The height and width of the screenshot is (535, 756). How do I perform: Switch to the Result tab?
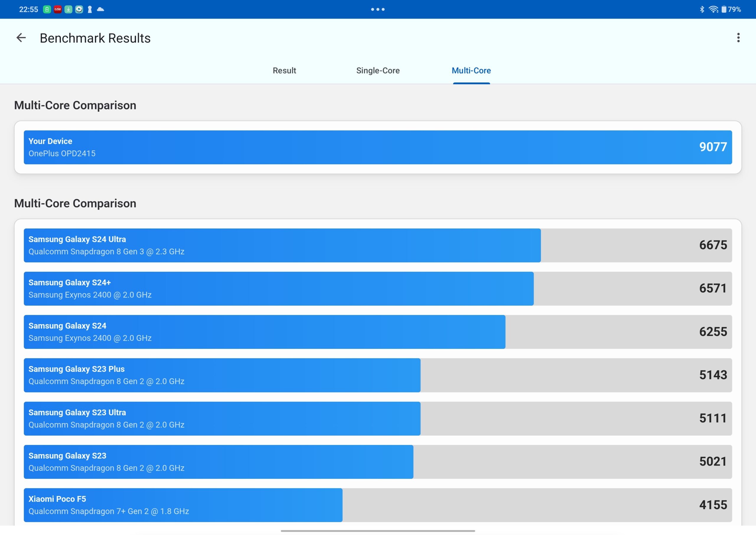[284, 71]
